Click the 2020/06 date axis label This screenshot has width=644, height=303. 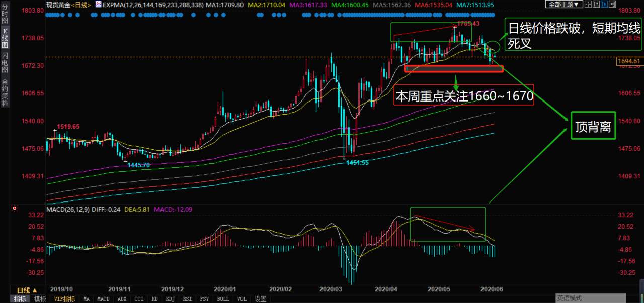[x=491, y=289]
